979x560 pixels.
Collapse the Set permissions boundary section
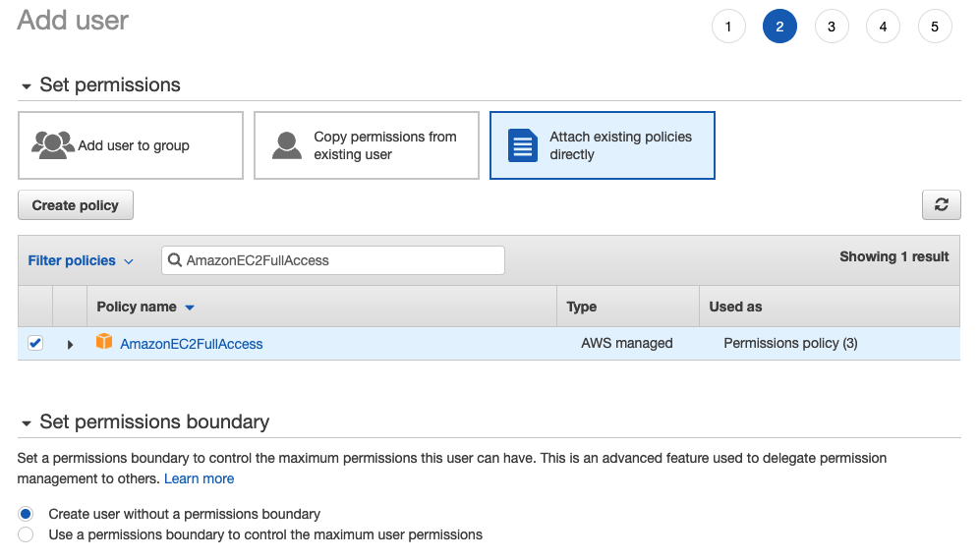coord(26,423)
